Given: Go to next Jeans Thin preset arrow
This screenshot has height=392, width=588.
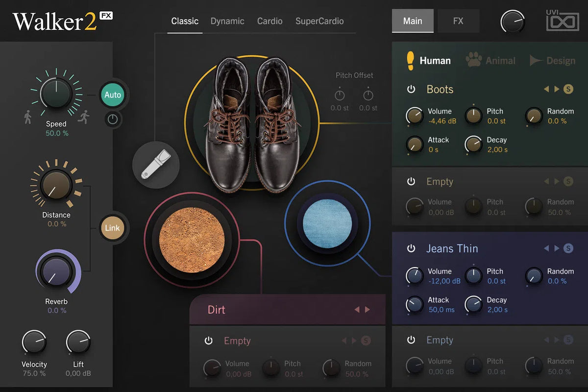Looking at the screenshot, I should (x=557, y=248).
